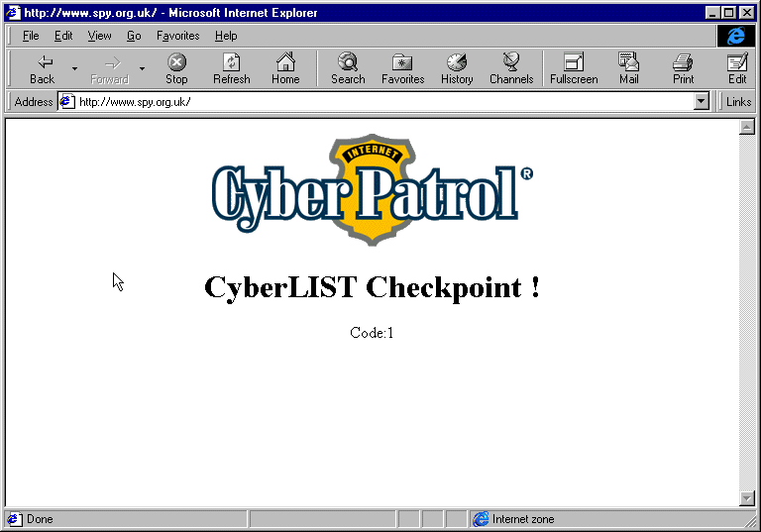
Task: Expand the Links toolbar
Action: point(738,101)
